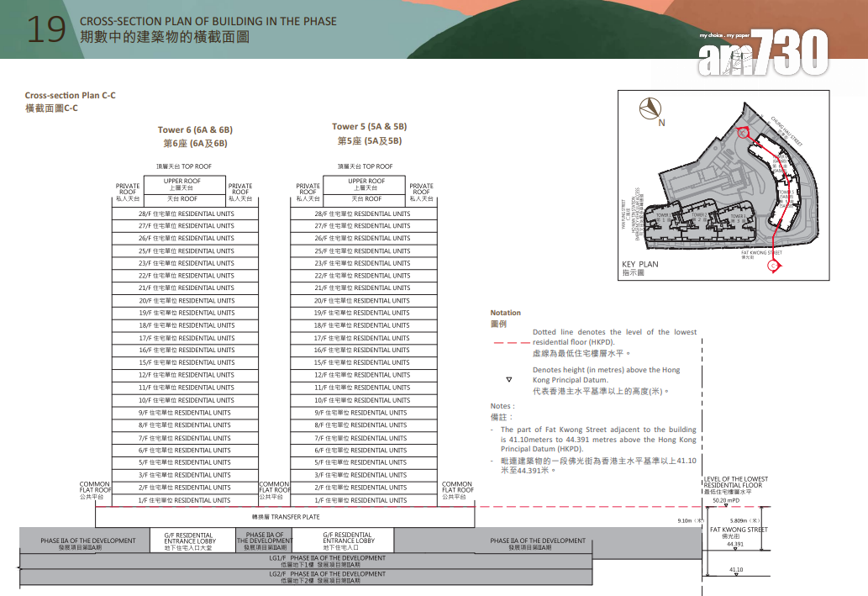Collapse the KEY PLAN panel

(x=639, y=264)
